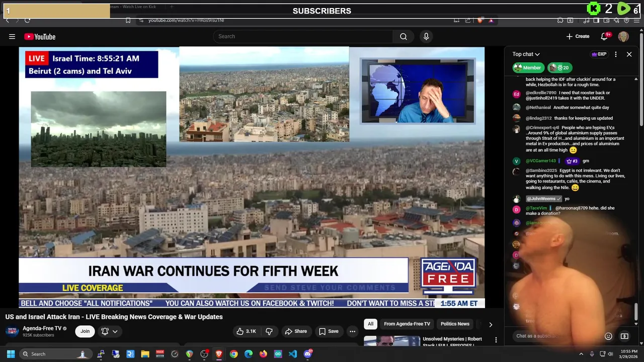This screenshot has width=644, height=362.
Task: Click the Agenda-Free TV channel avatar
Action: click(x=12, y=331)
